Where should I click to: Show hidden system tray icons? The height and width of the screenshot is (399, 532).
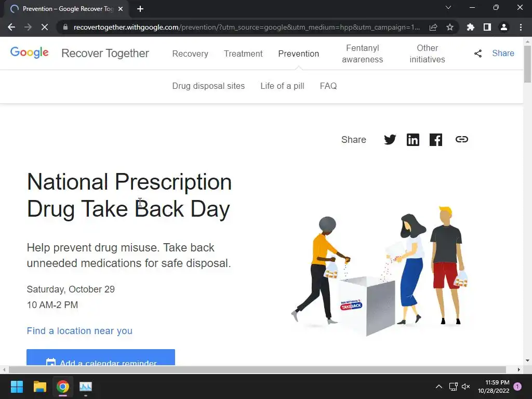[438, 387]
